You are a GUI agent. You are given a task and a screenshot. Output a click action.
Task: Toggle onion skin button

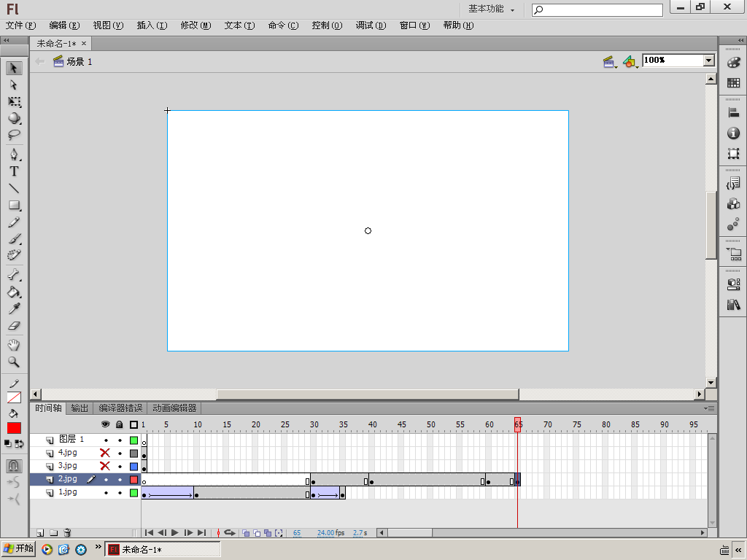point(246,533)
